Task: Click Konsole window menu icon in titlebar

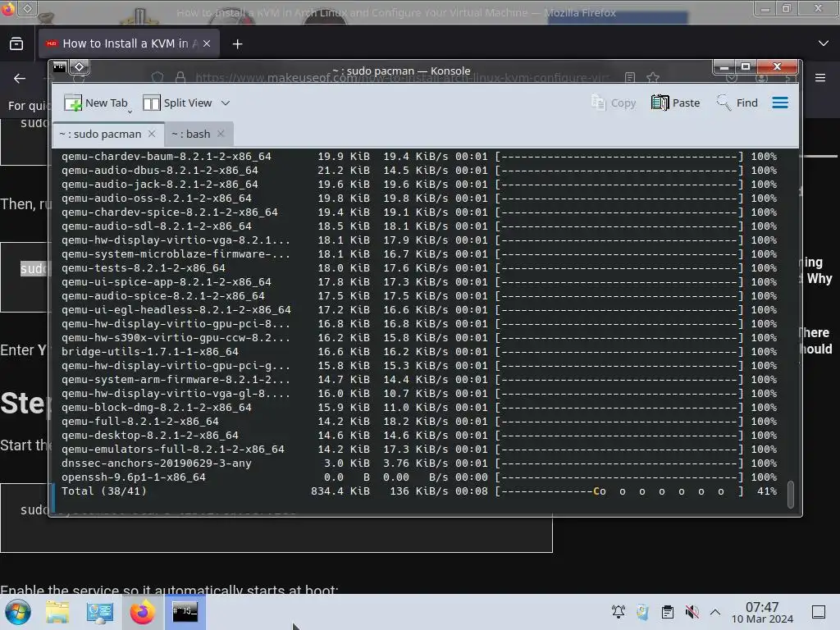Action: 59,66
